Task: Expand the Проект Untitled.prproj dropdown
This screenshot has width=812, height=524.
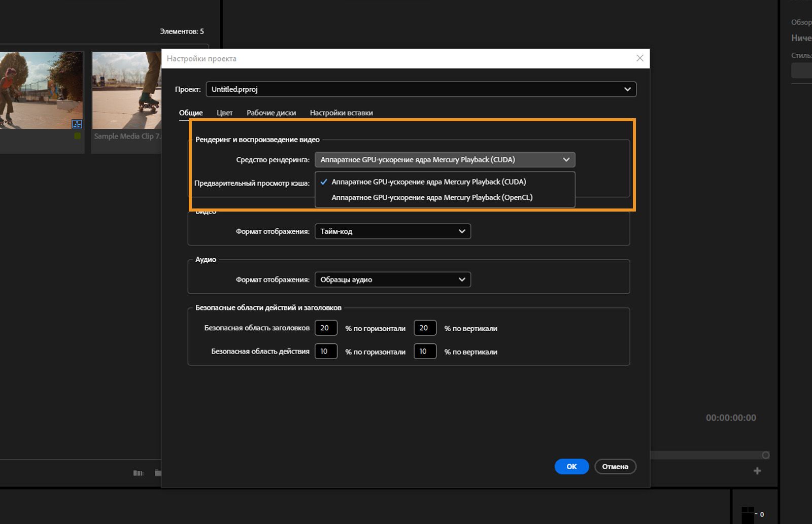Action: pyautogui.click(x=421, y=89)
